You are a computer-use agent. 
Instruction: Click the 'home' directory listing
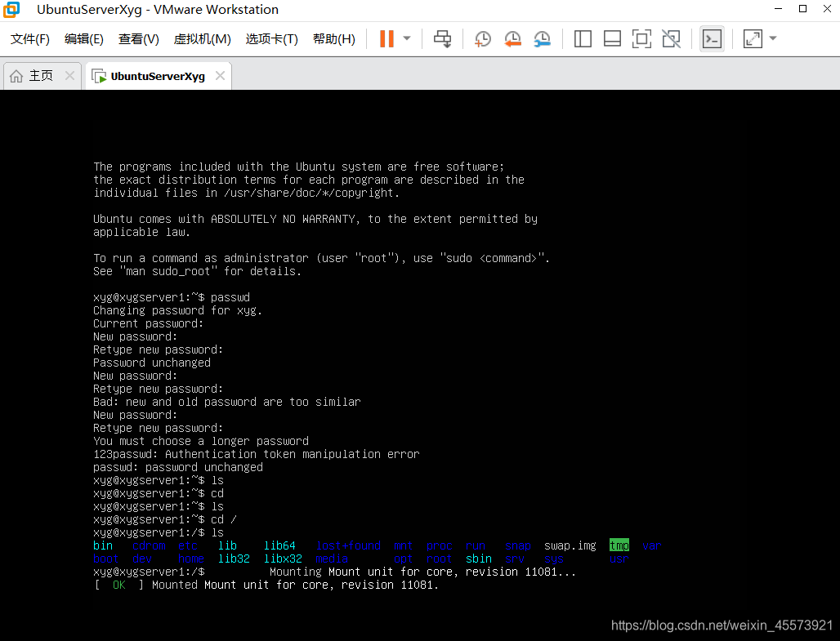191,559
